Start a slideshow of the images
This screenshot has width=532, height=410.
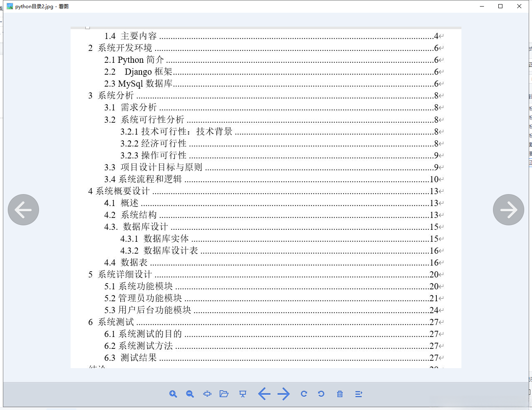243,394
